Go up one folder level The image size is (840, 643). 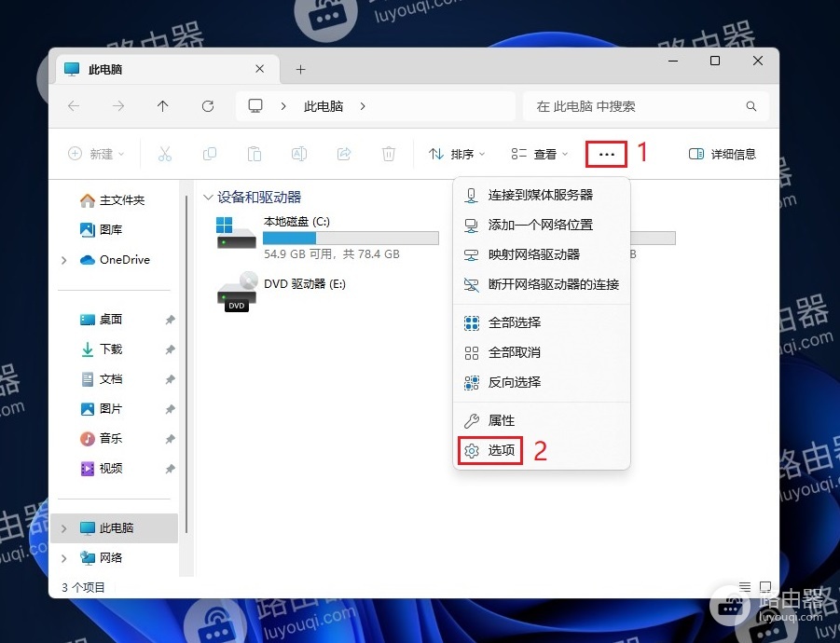(163, 106)
